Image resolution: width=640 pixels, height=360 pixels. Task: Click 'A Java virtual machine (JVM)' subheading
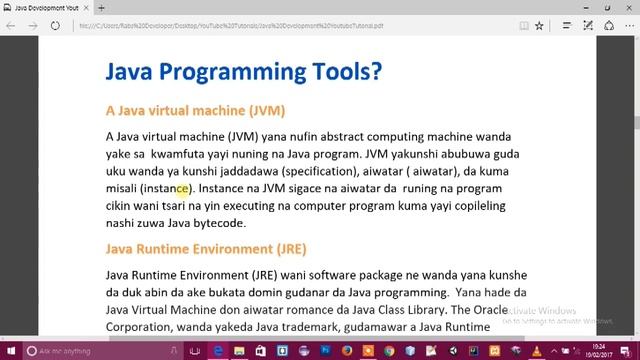(x=196, y=111)
